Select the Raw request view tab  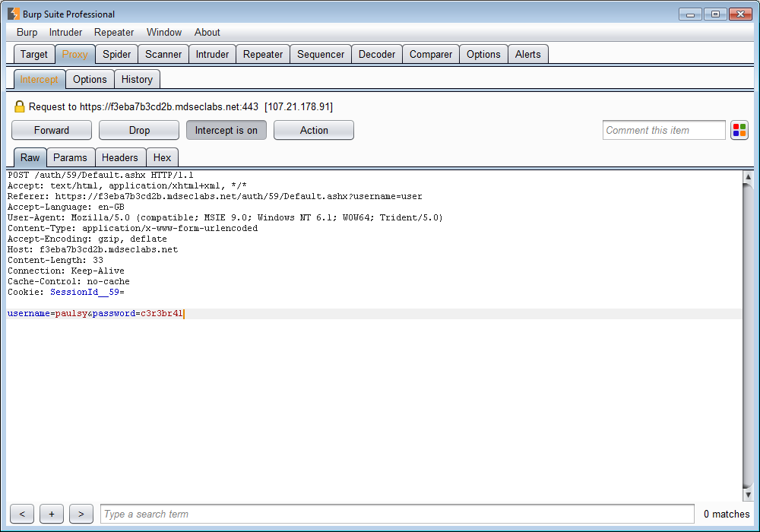click(30, 157)
